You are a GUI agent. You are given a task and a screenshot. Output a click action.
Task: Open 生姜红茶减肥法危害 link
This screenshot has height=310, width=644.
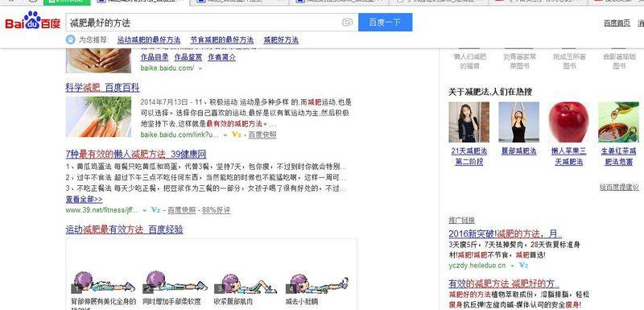[x=618, y=156]
